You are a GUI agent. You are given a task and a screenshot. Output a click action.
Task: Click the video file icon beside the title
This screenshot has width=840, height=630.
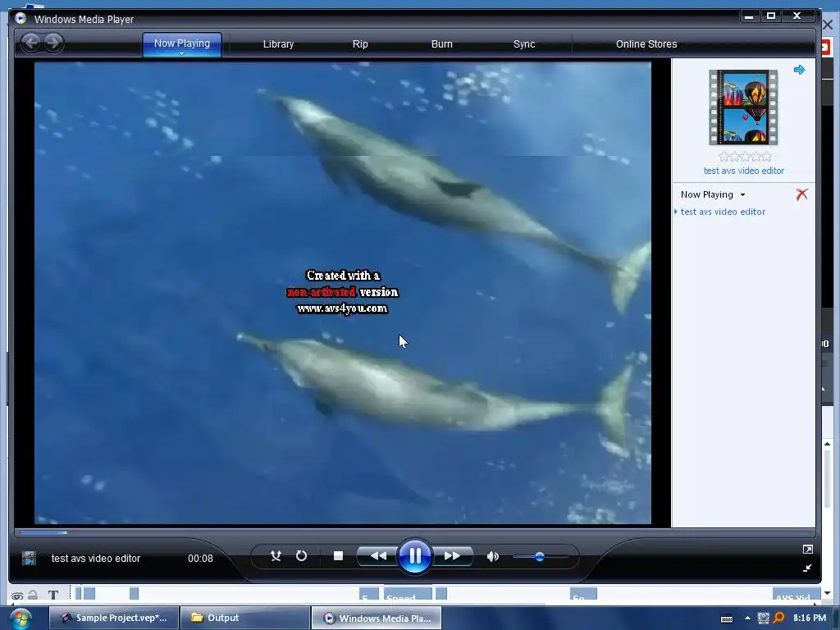tap(29, 558)
